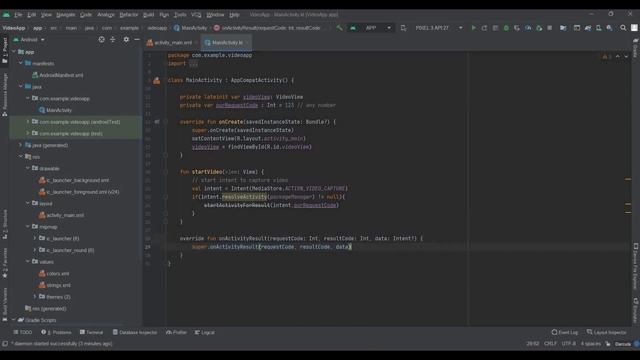
Task: Click Select Opened File target icon
Action: click(x=102, y=40)
